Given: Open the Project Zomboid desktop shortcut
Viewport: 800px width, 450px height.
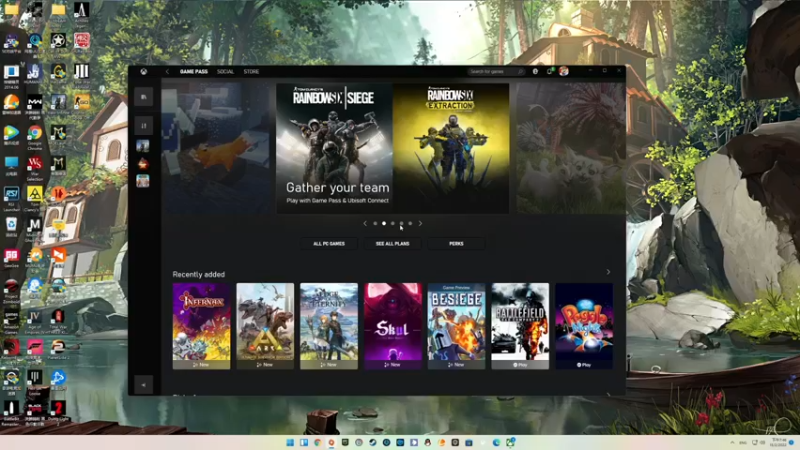Looking at the screenshot, I should 11,291.
